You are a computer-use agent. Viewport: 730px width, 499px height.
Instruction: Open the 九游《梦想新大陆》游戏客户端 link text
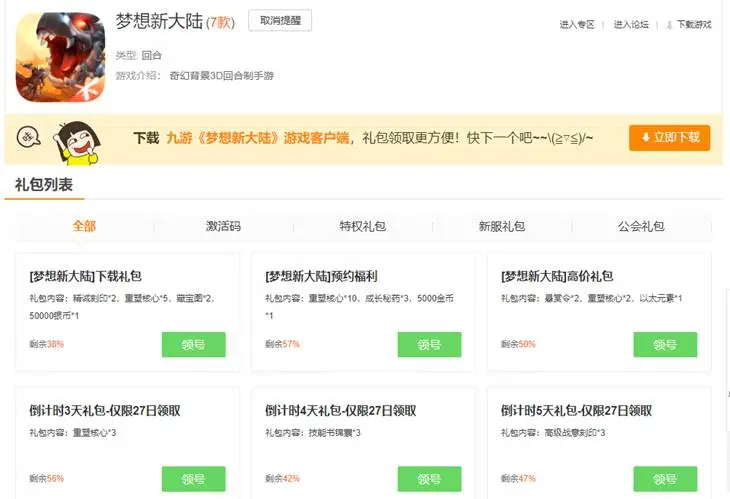coord(258,138)
